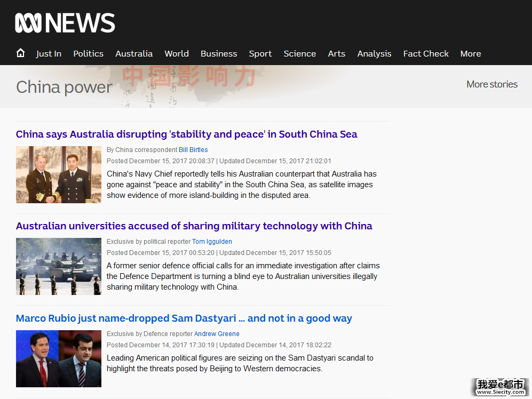Open author Tom Iggulden's profile link
The height and width of the screenshot is (399, 532).
[x=212, y=241]
